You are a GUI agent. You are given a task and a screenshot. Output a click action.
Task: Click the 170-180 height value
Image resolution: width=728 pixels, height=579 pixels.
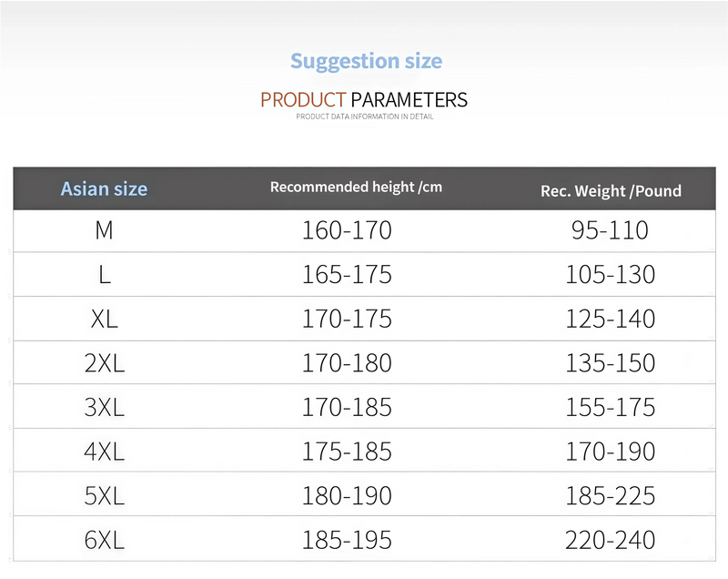click(x=347, y=363)
